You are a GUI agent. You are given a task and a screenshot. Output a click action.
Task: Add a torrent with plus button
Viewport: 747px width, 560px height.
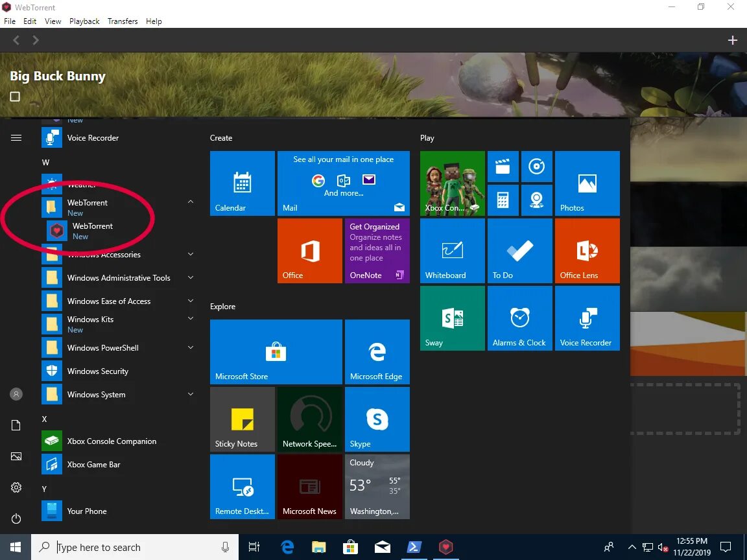pos(733,40)
